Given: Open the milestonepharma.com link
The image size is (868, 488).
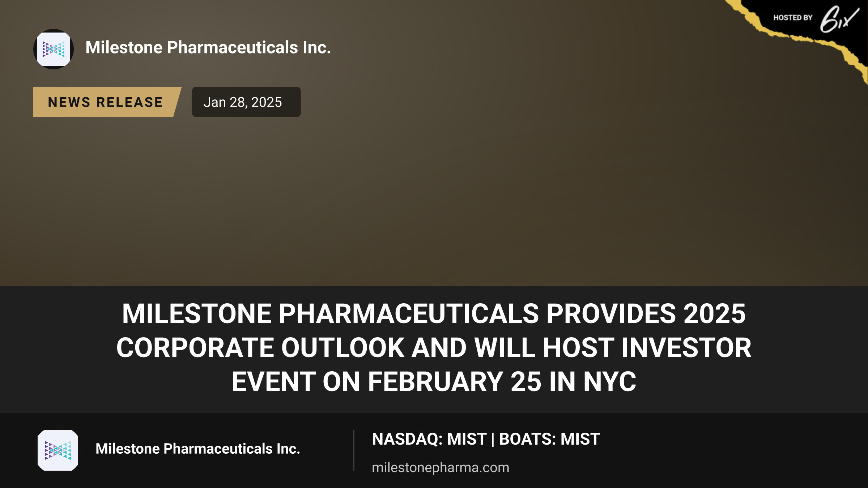Looking at the screenshot, I should 441,467.
